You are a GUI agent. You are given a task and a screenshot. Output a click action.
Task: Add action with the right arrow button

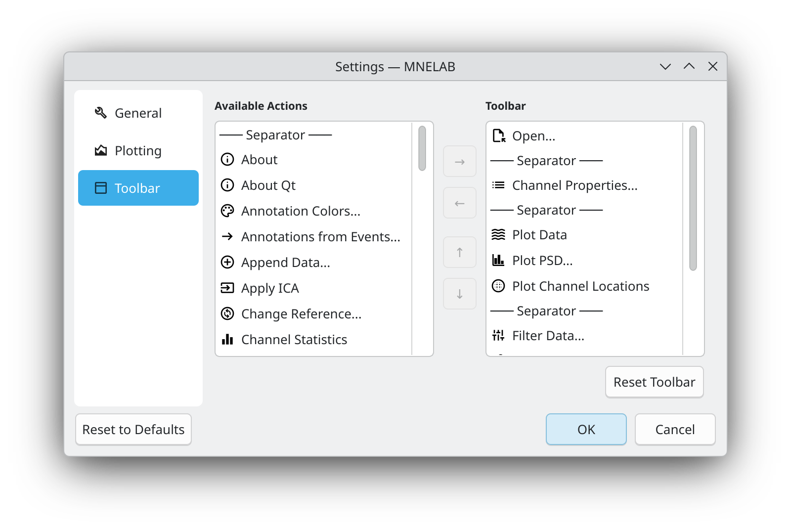[x=460, y=161]
